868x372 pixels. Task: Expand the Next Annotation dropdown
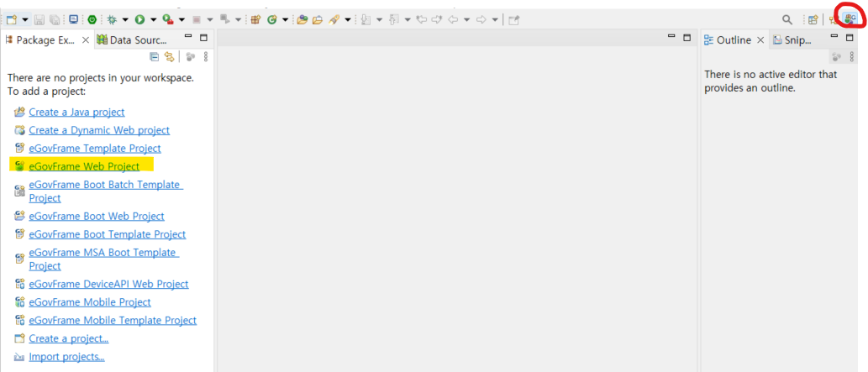(x=379, y=19)
